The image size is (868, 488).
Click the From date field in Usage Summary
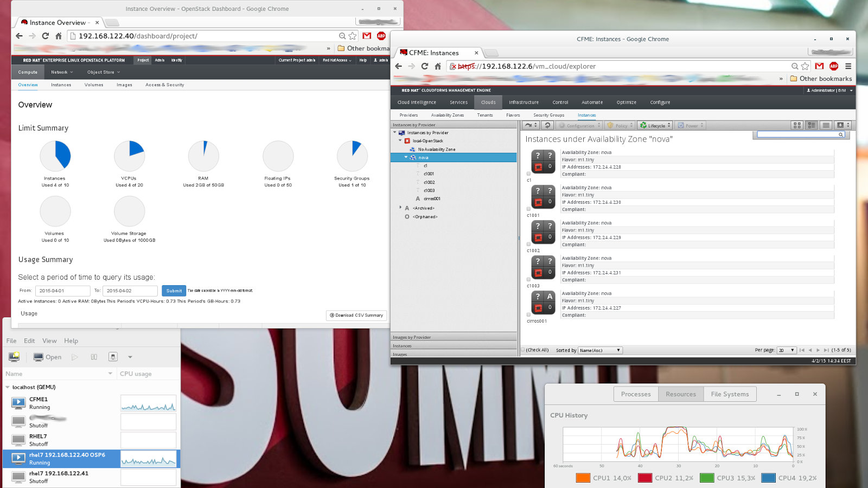pyautogui.click(x=62, y=291)
